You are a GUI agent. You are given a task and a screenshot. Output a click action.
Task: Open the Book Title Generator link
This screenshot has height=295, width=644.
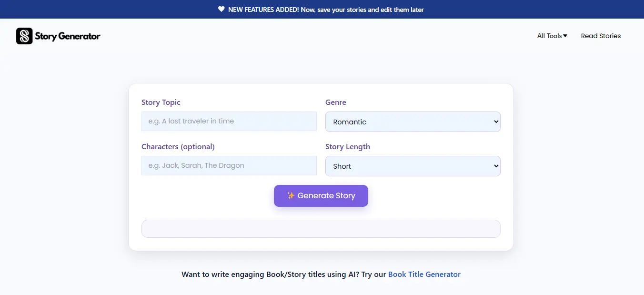point(424,275)
